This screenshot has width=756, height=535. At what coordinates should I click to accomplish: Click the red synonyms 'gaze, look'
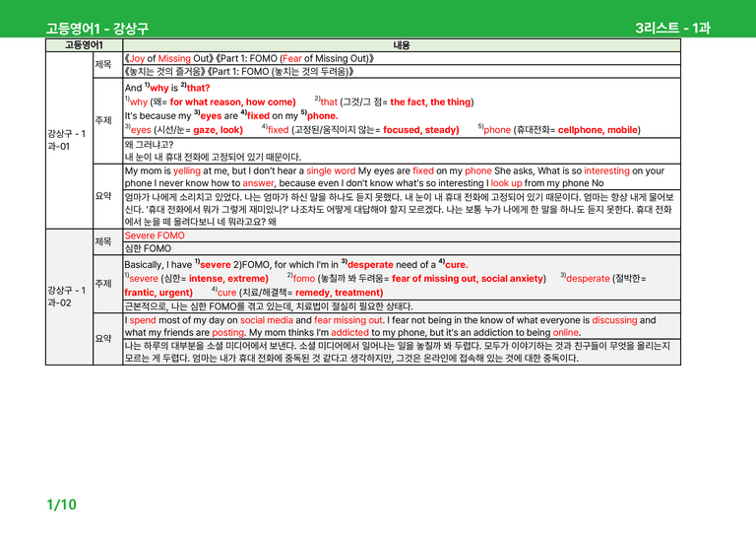[x=217, y=130]
